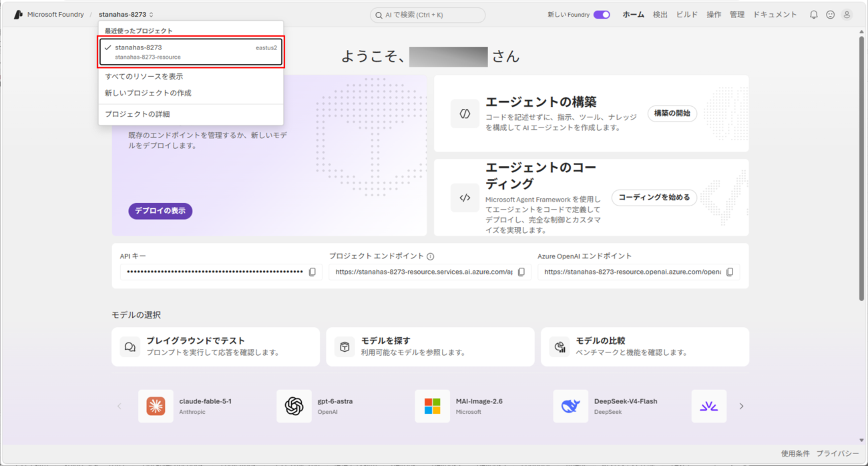Click the feedback smiley face icon
This screenshot has height=466, width=868.
830,15
